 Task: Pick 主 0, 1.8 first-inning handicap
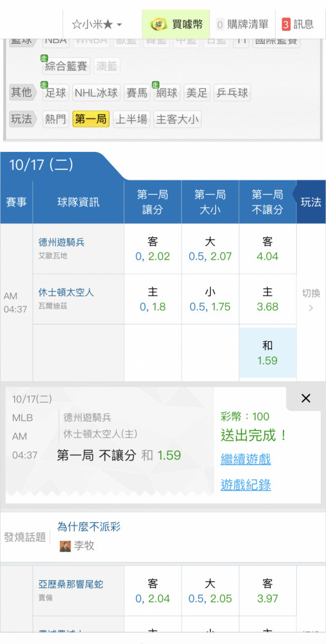point(153,299)
